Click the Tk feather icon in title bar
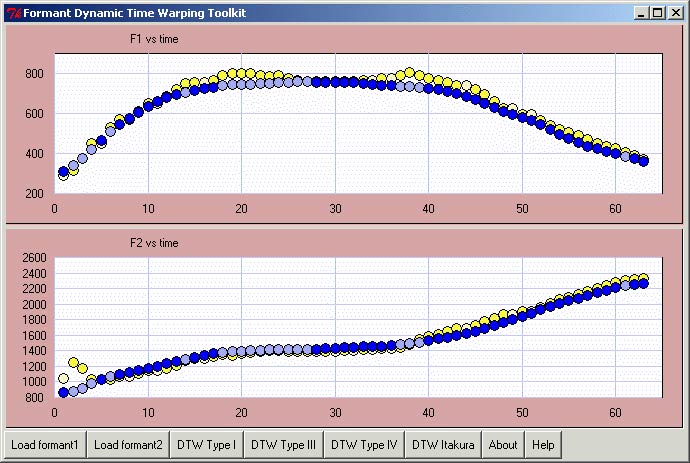 11,12
